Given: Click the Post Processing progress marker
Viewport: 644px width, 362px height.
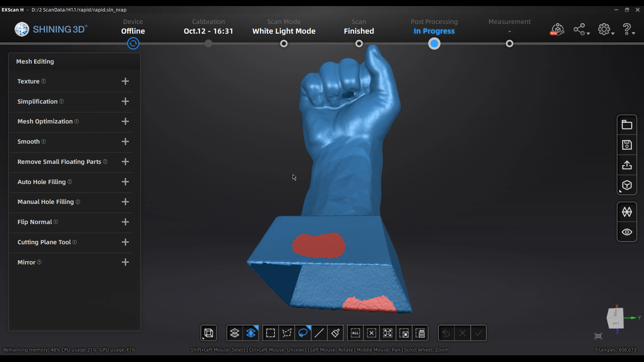Looking at the screenshot, I should pos(434,43).
